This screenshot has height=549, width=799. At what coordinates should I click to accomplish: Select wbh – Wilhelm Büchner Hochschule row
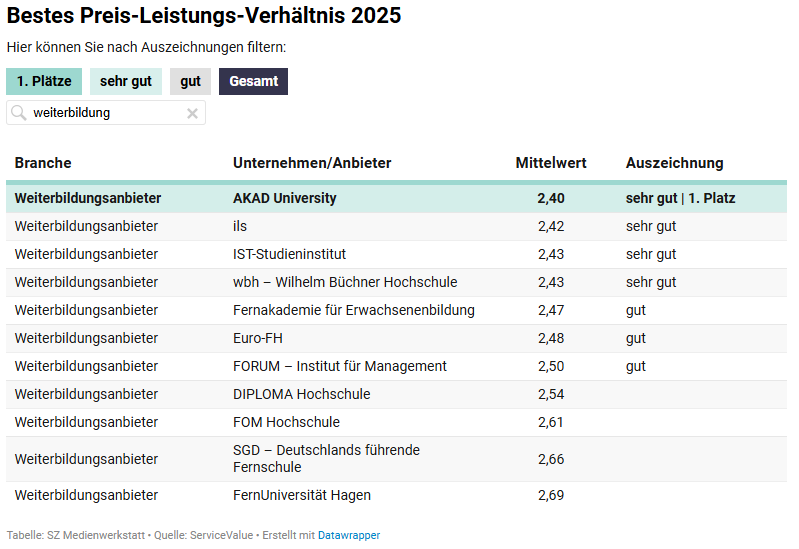[345, 282]
